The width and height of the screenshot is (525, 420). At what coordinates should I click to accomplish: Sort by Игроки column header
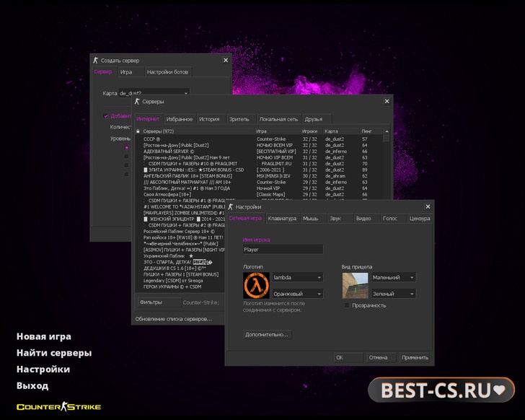[x=312, y=131]
